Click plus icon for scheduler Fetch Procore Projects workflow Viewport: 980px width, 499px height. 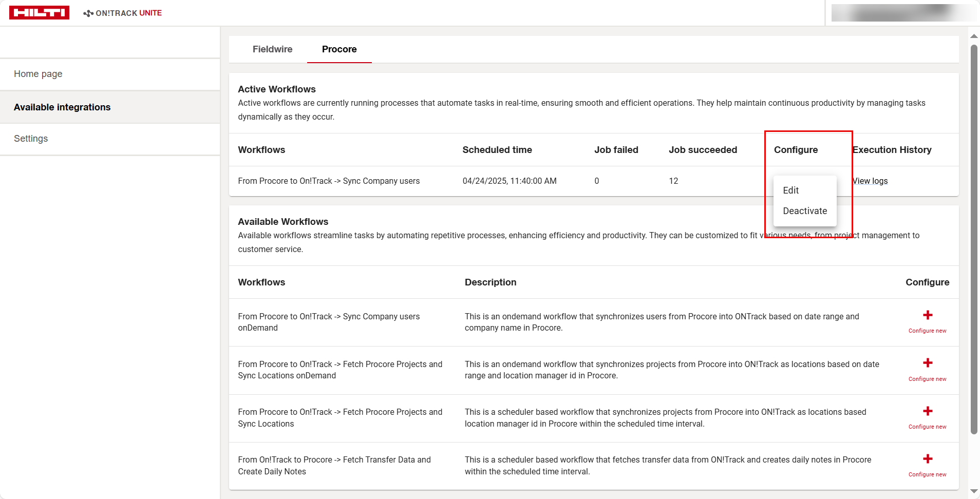(x=928, y=411)
